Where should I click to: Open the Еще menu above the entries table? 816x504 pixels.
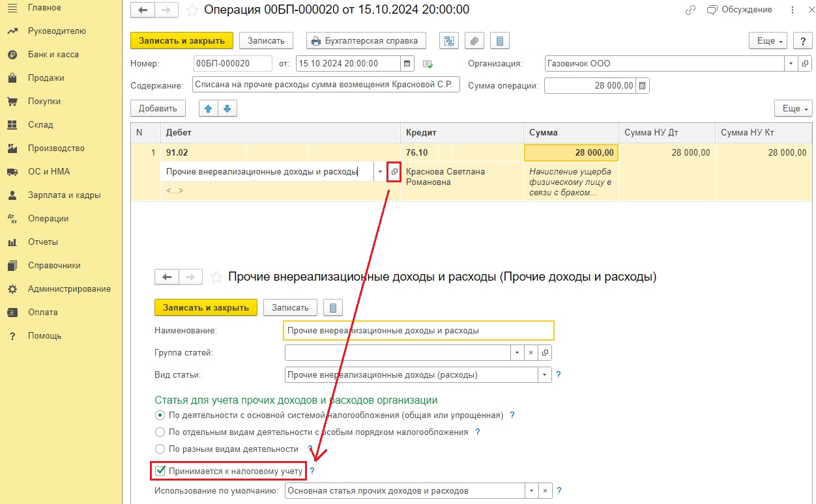tap(793, 108)
